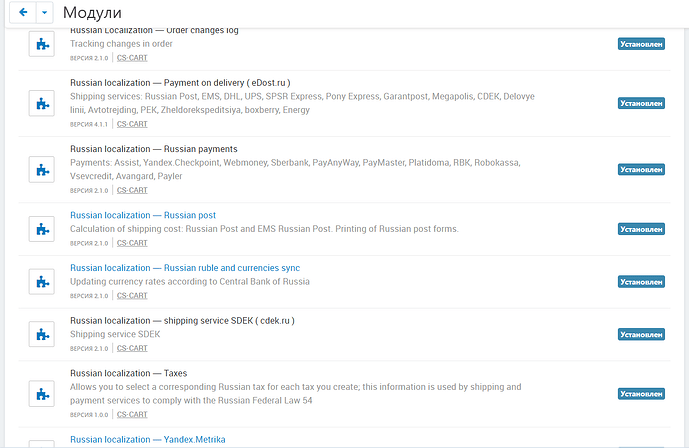Click the Модули page title
Image resolution: width=689 pixels, height=448 pixels.
92,13
